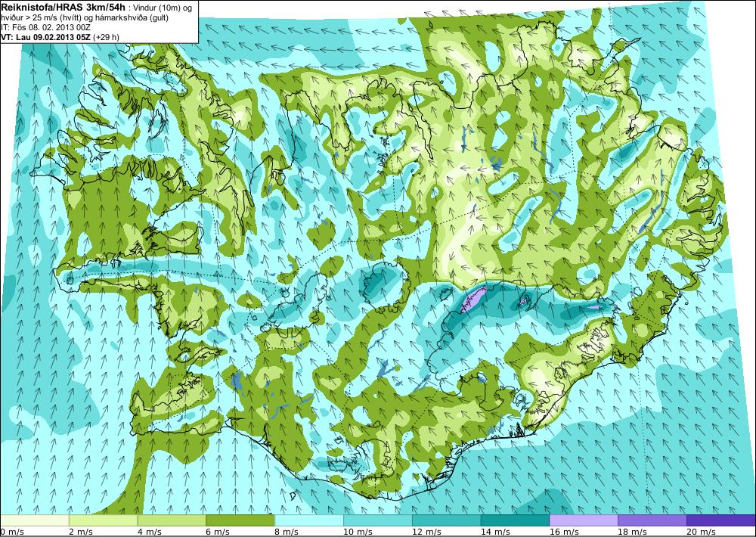Image resolution: width=756 pixels, height=537 pixels.
Task: Click the "IT: Fös 08. 02. 2013 00Z" line
Action: 46,27
